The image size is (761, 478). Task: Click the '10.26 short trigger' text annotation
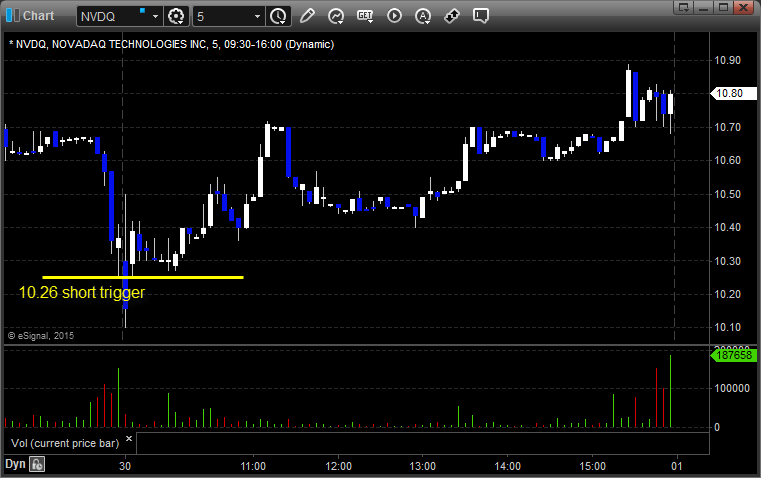pyautogui.click(x=82, y=292)
